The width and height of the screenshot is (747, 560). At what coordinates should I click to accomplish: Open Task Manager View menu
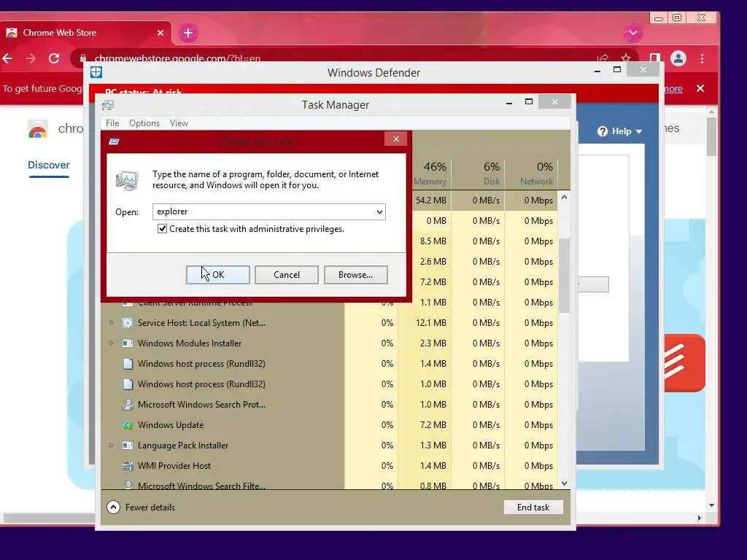click(x=179, y=122)
